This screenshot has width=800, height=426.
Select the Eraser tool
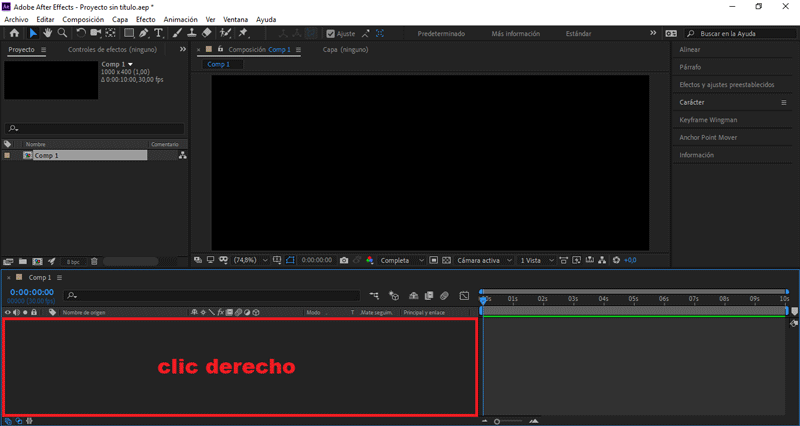pos(207,33)
